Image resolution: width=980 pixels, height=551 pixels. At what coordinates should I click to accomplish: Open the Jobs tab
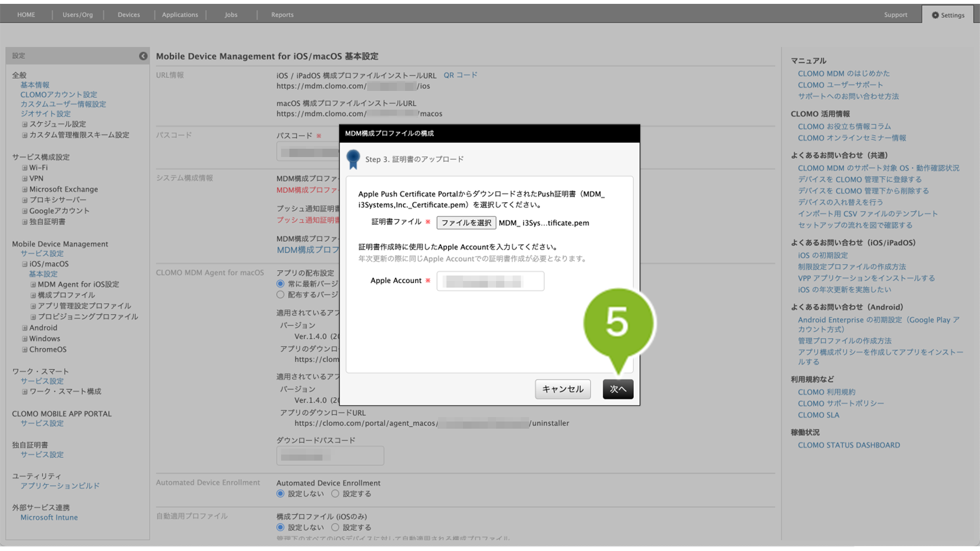tap(231, 15)
